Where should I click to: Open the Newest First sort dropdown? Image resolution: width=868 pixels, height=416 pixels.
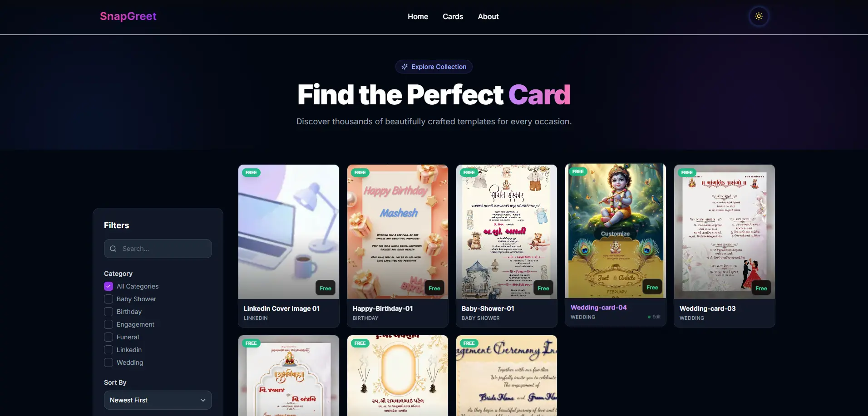tap(158, 400)
